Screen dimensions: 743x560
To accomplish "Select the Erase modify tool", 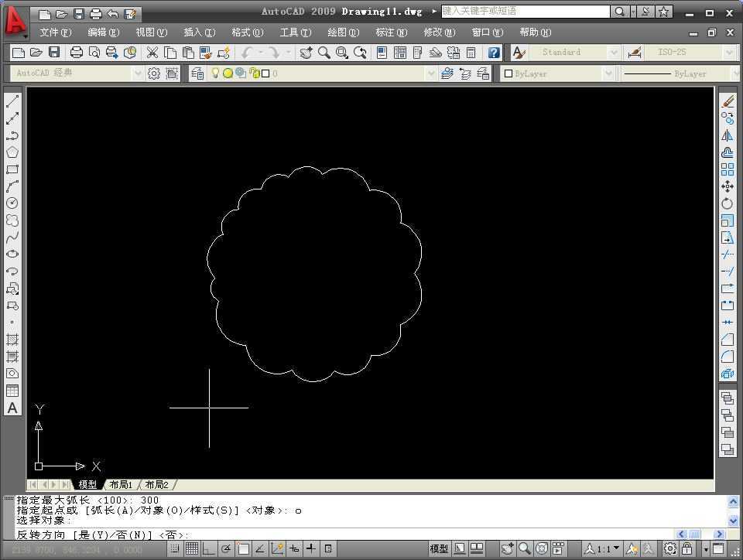I will point(728,101).
